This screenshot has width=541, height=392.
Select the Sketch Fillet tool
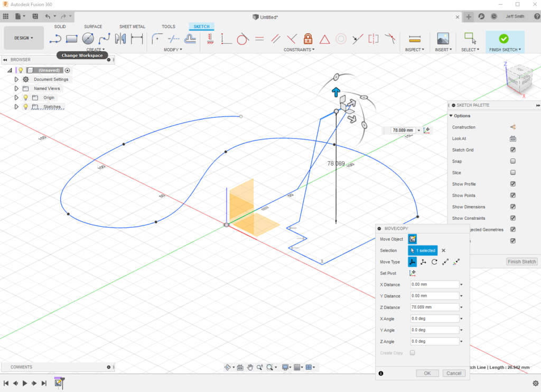click(157, 39)
